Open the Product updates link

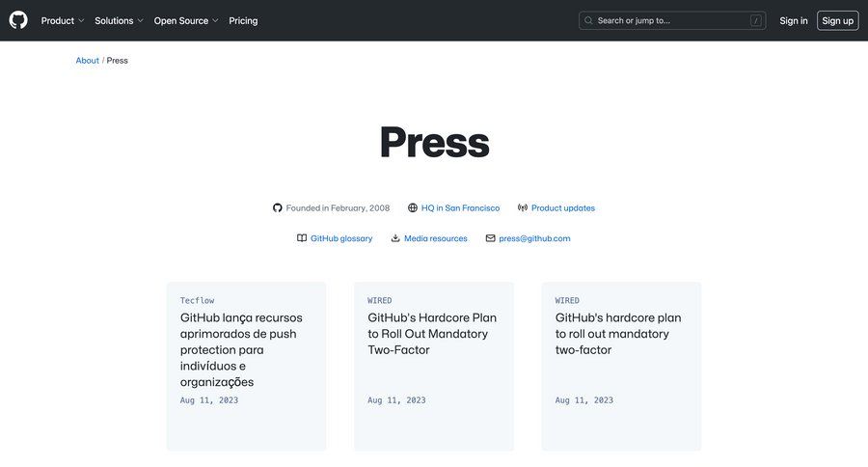563,207
